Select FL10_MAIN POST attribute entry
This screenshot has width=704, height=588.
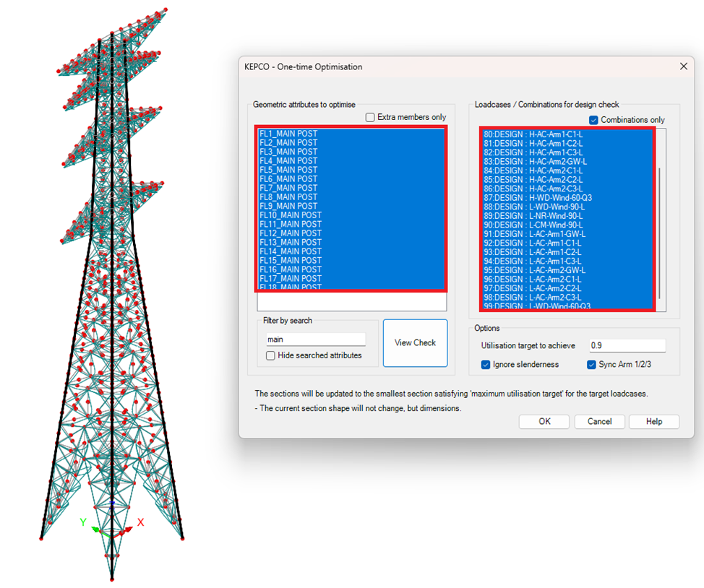pyautogui.click(x=291, y=215)
